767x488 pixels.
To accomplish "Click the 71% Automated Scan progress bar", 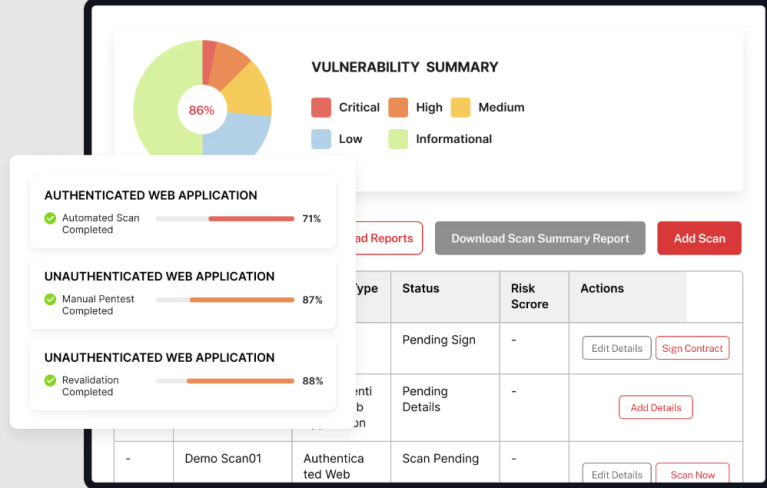I will (x=225, y=219).
